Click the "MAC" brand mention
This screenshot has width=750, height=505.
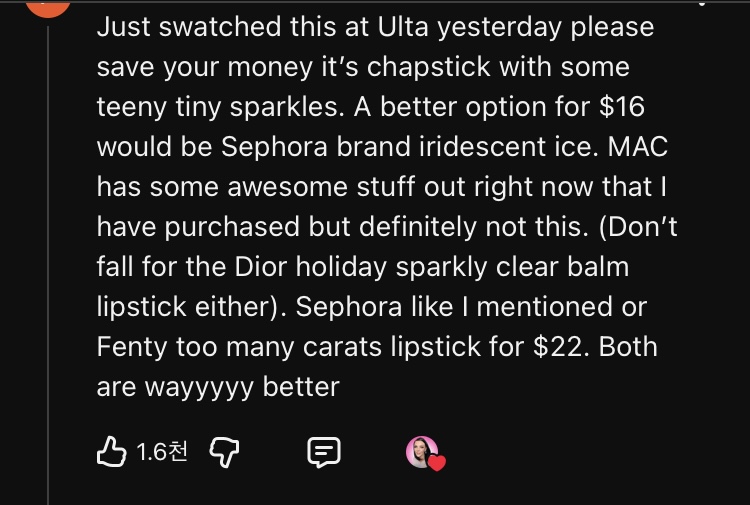(638, 147)
